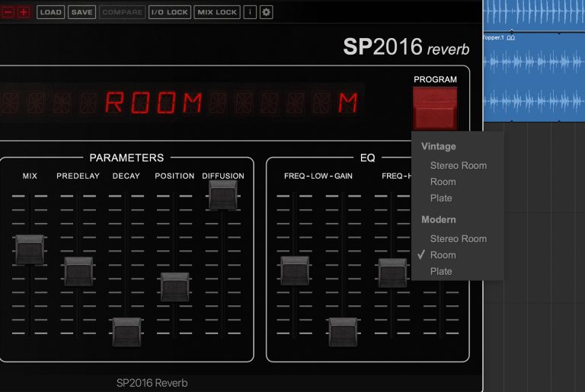
Task: Toggle the I/O LOCK button
Action: point(169,12)
